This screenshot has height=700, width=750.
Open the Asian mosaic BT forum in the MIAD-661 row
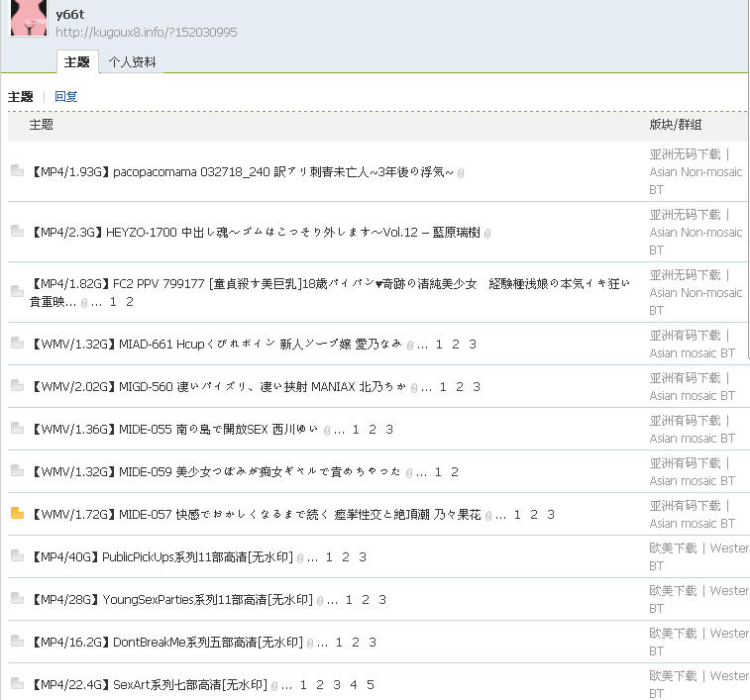coord(692,344)
